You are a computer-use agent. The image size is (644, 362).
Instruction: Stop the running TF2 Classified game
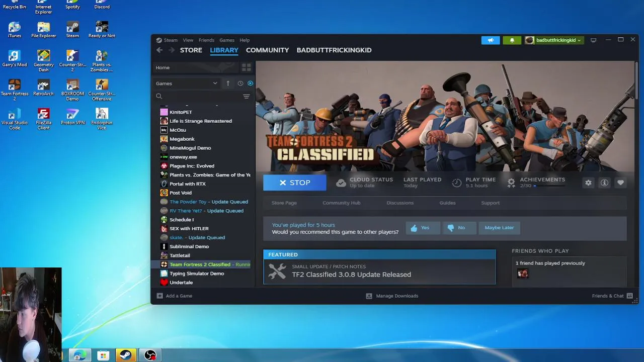pos(295,183)
